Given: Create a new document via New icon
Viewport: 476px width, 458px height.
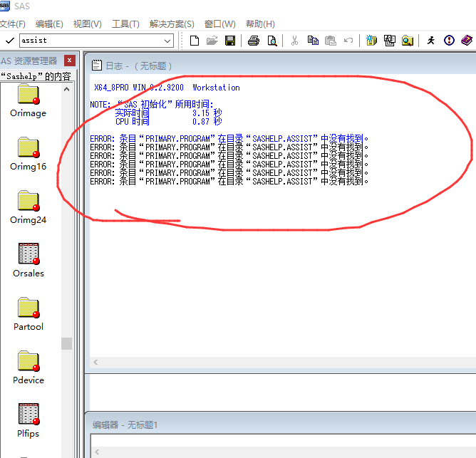Looking at the screenshot, I should 195,41.
